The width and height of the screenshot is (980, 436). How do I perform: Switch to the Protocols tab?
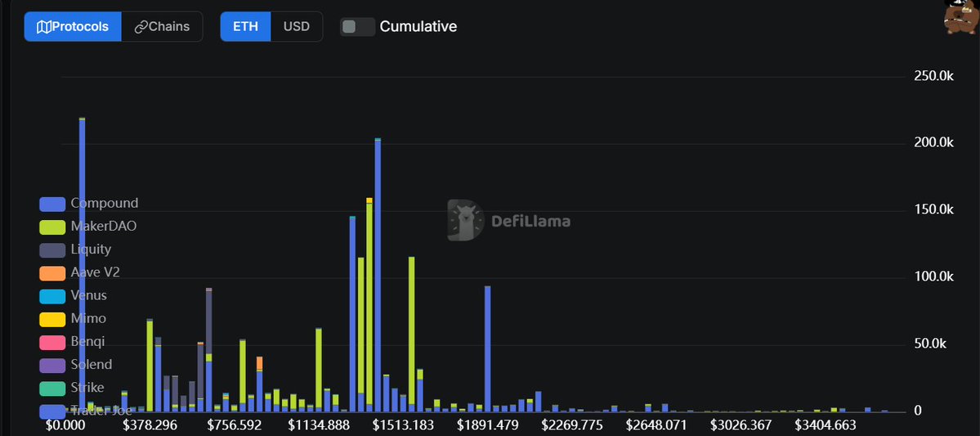coord(73,27)
